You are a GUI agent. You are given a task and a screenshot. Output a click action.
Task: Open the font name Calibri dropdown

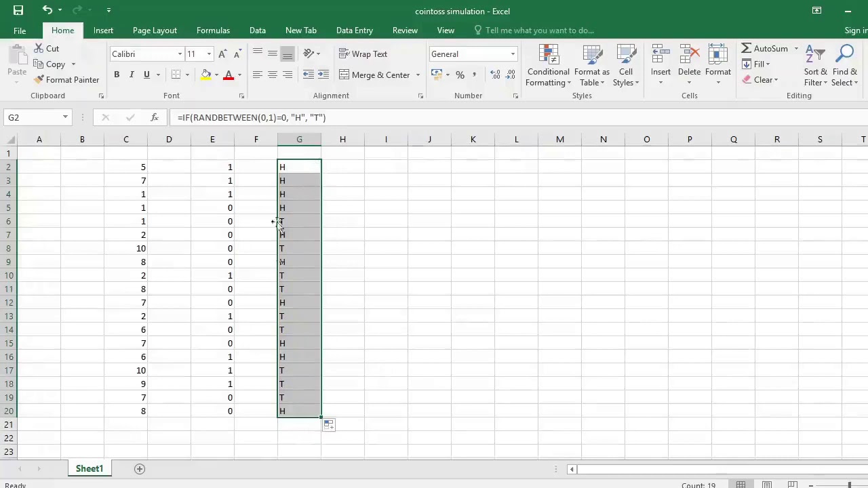point(180,54)
